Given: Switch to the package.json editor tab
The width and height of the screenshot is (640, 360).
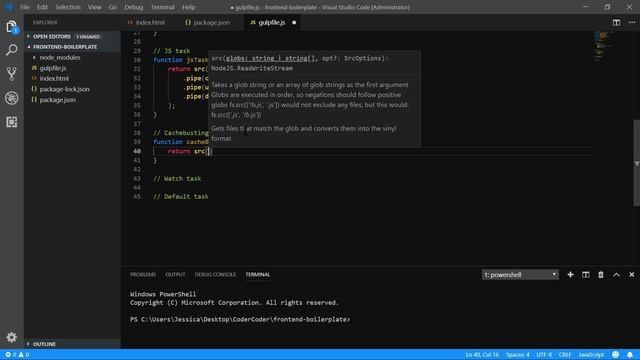Looking at the screenshot, I should point(211,22).
